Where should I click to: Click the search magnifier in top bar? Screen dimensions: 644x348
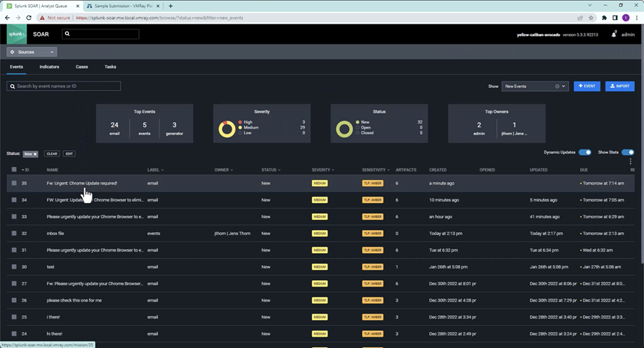[67, 34]
